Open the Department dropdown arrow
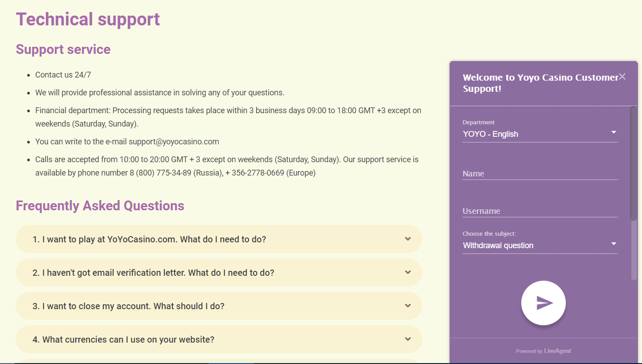This screenshot has height=364, width=642. [x=613, y=133]
